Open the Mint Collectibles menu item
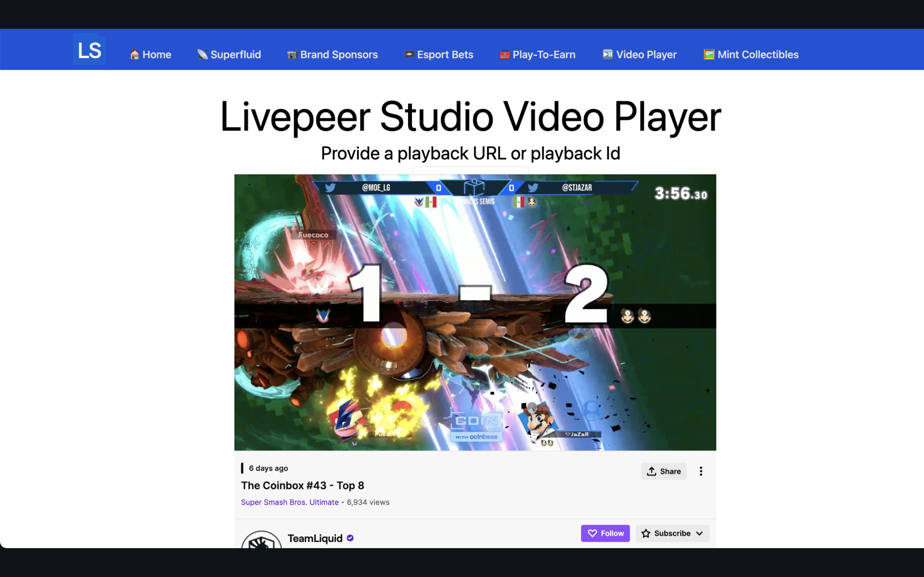This screenshot has width=924, height=577. pos(757,54)
